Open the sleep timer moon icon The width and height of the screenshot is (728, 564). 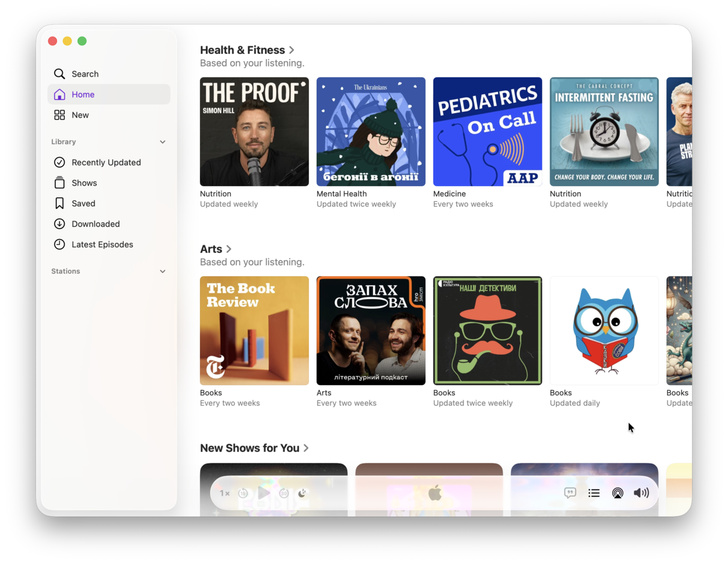pyautogui.click(x=302, y=493)
